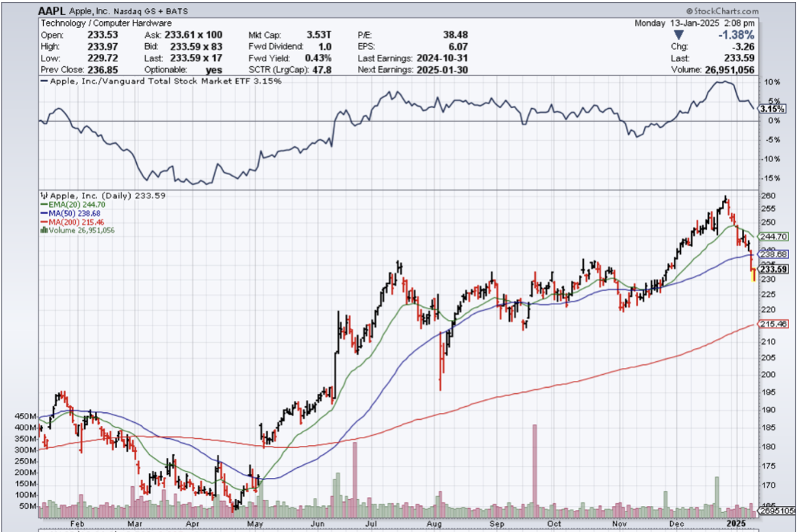Click the down triangle next to -1.38%
Screen dimensions: 798x532
point(678,35)
